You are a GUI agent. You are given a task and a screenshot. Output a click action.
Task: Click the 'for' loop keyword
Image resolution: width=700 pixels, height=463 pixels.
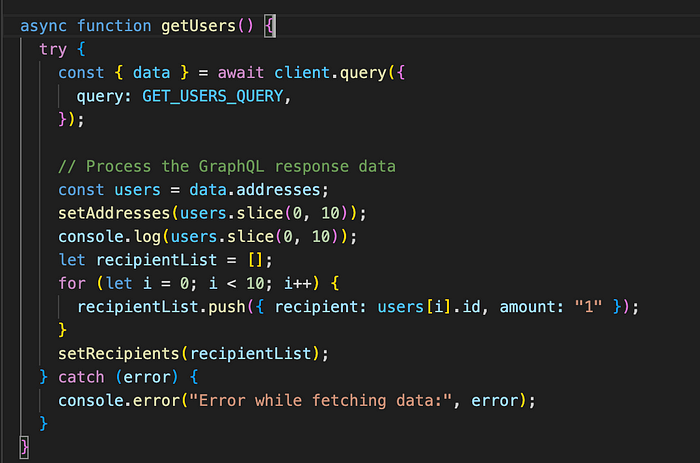coord(71,283)
